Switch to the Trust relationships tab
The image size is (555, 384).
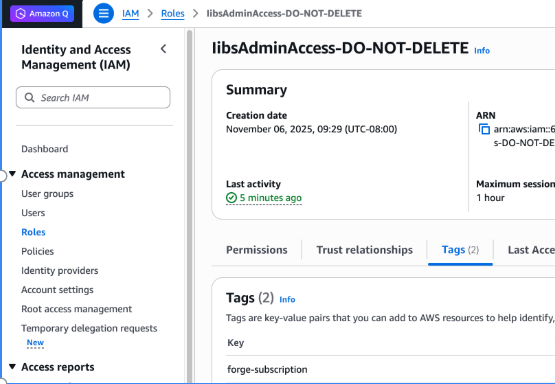pos(365,250)
